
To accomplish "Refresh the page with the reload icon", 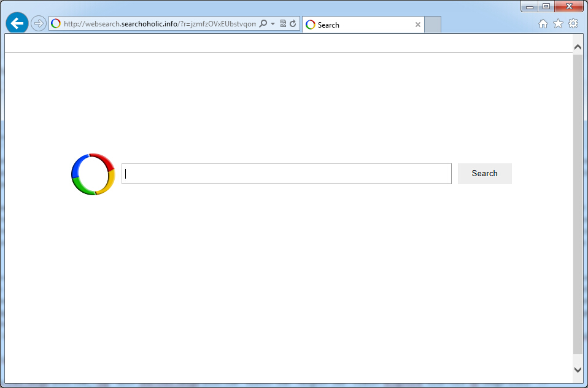I will (x=293, y=24).
